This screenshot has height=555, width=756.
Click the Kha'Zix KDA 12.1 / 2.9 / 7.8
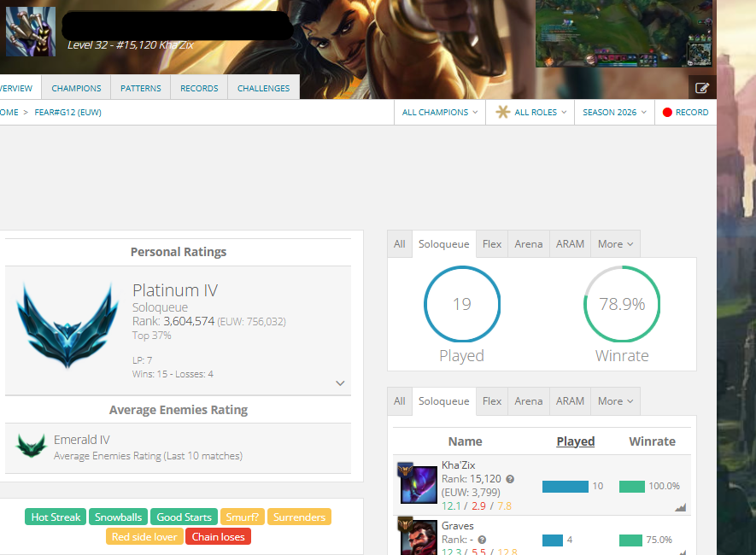click(x=477, y=506)
